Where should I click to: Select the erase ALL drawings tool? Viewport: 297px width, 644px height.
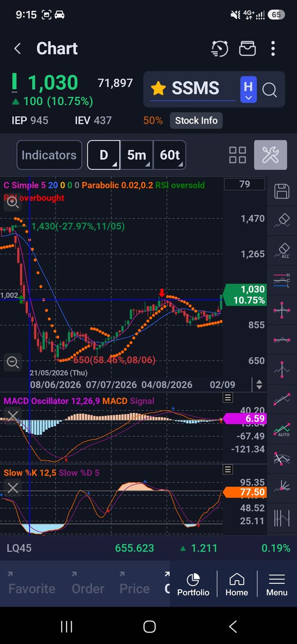tap(282, 250)
